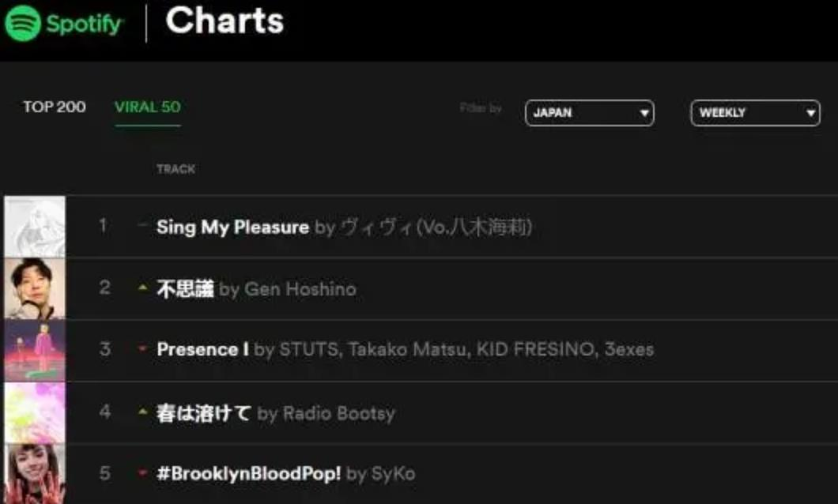The height and width of the screenshot is (504, 838).
Task: Open the Charts home heading
Action: (225, 21)
